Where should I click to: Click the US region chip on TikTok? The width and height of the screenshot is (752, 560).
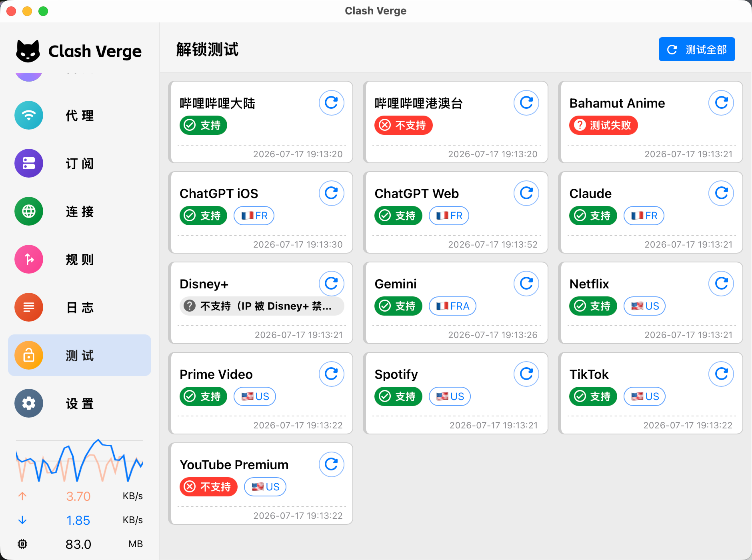tap(644, 396)
